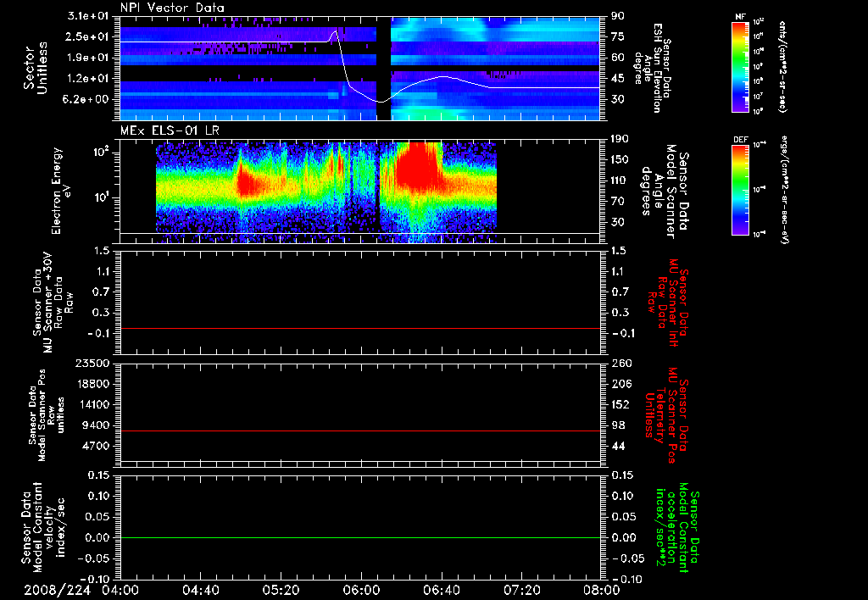Click the 9400 scanner position tick label

(x=95, y=425)
